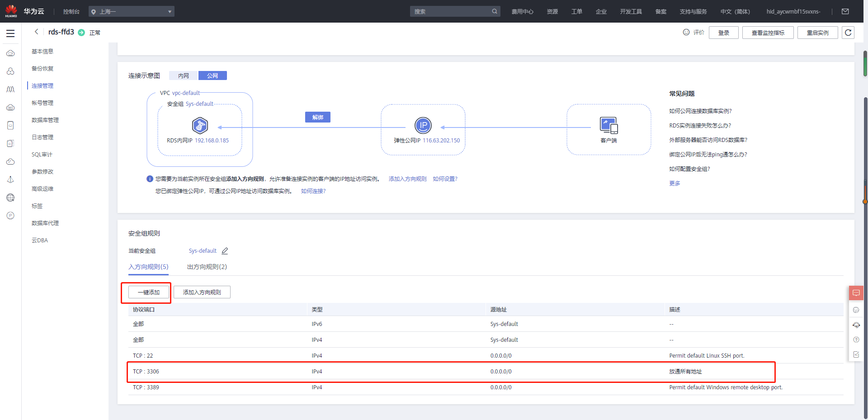The height and width of the screenshot is (420, 868).
Task: Click the search magnifier icon
Action: pos(495,11)
